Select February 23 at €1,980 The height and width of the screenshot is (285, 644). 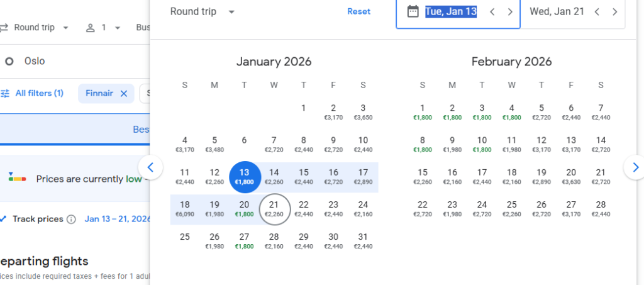point(452,209)
